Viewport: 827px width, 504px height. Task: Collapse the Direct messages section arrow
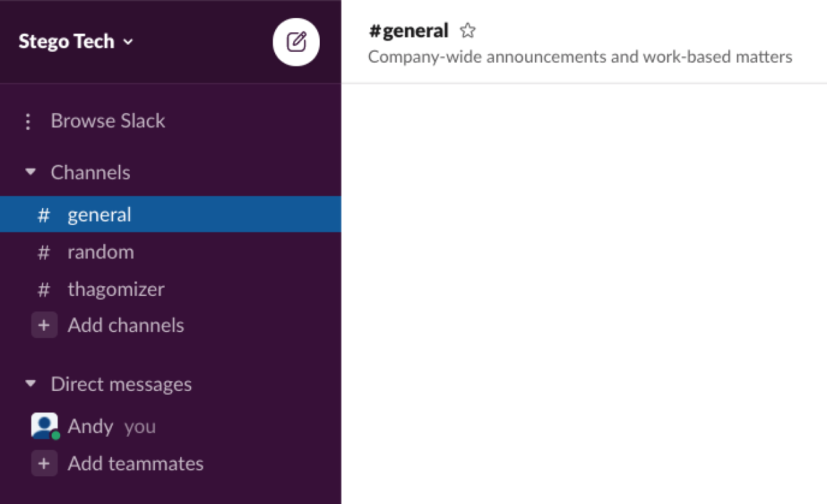[x=30, y=384]
